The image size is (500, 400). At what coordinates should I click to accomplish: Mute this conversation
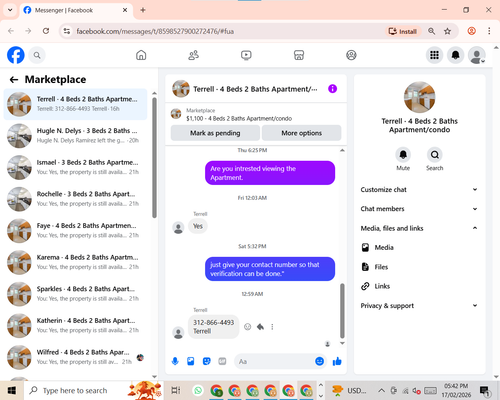pos(403,155)
